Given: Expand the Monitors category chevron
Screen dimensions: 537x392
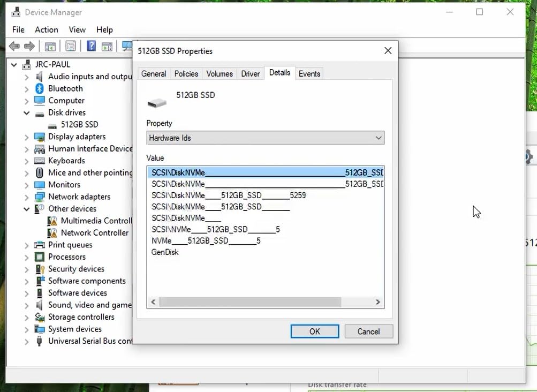Looking at the screenshot, I should coord(26,185).
